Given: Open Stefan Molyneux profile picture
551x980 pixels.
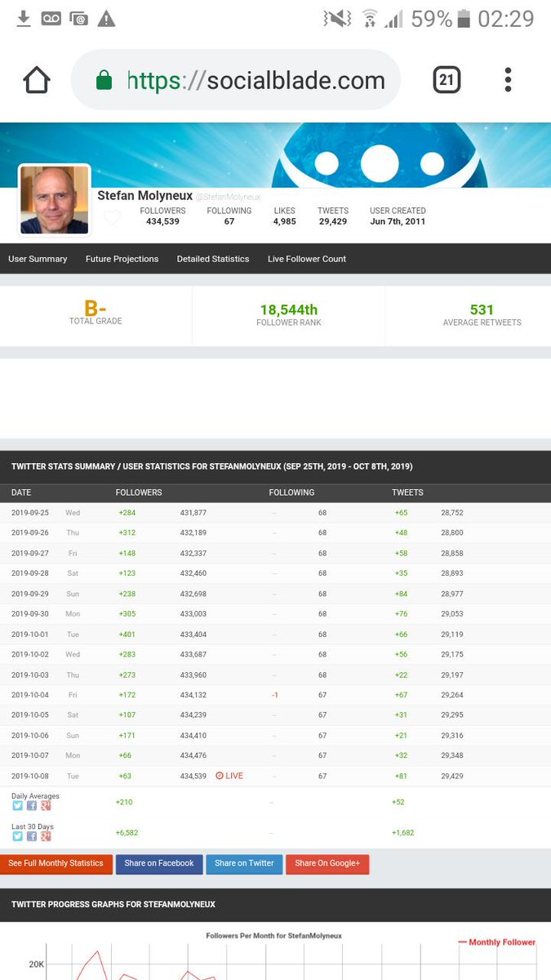Looking at the screenshot, I should (55, 200).
